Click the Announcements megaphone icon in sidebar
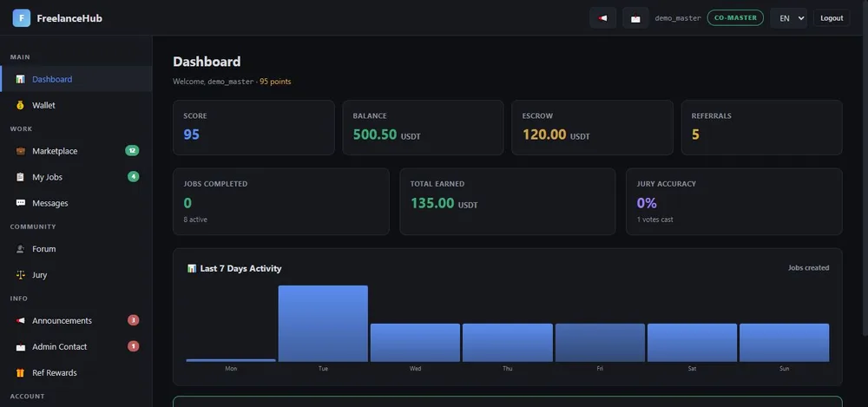Viewport: 868px width, 407px height. click(21, 320)
